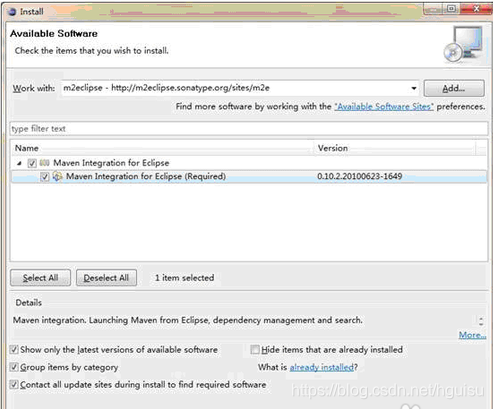The width and height of the screenshot is (493, 409).
Task: Open the Available Software Sites preferences link
Action: [384, 107]
